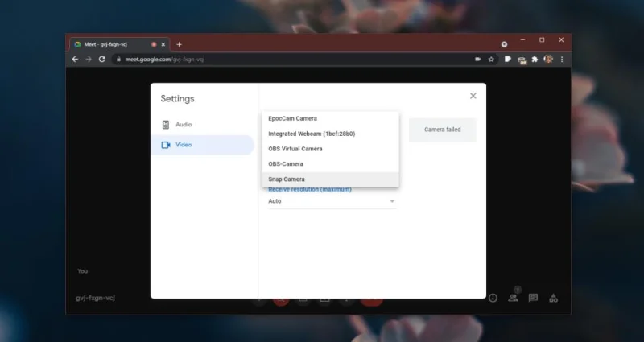Screen dimensions: 644x342
Task: Open the chat panel icon
Action: [533, 298]
